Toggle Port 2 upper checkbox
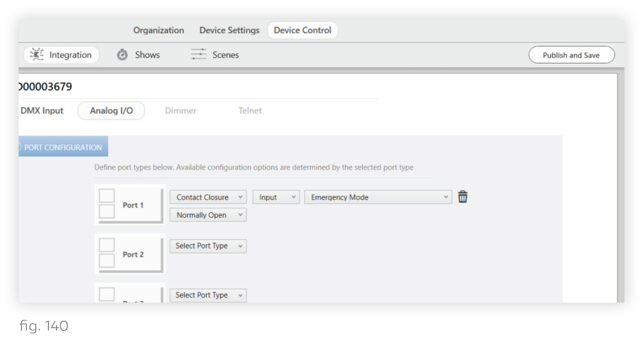This screenshot has height=342, width=644. [107, 245]
